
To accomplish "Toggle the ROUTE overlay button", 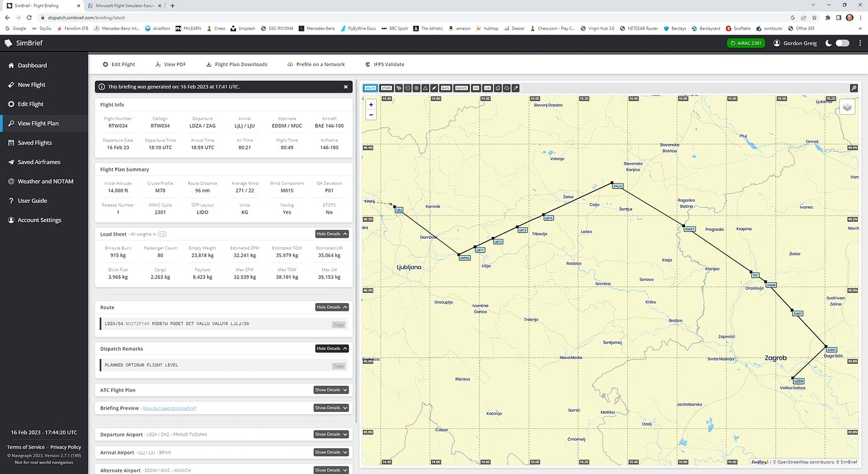I will pyautogui.click(x=370, y=87).
